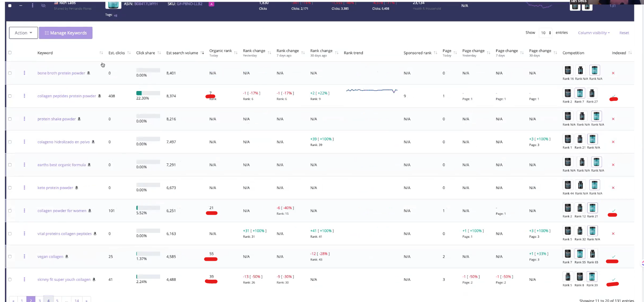Viewport: 644px width, 302px height.
Task: Click the next page arrow in pagination
Action: click(x=87, y=300)
